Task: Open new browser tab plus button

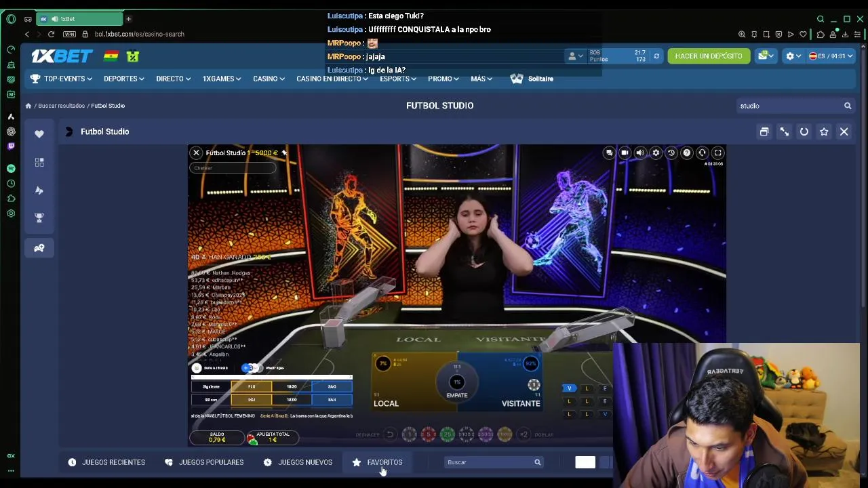Action: [128, 19]
